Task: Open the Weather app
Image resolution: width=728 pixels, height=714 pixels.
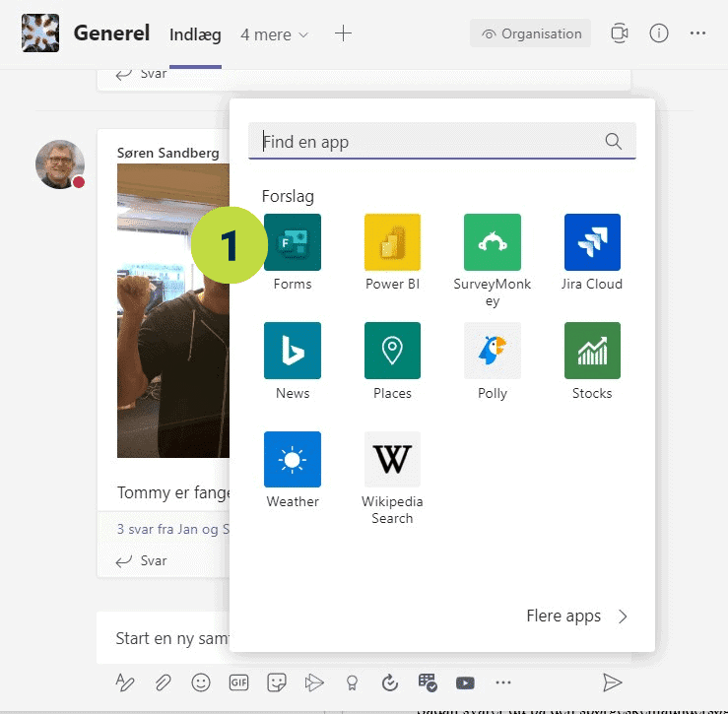Action: pyautogui.click(x=292, y=459)
